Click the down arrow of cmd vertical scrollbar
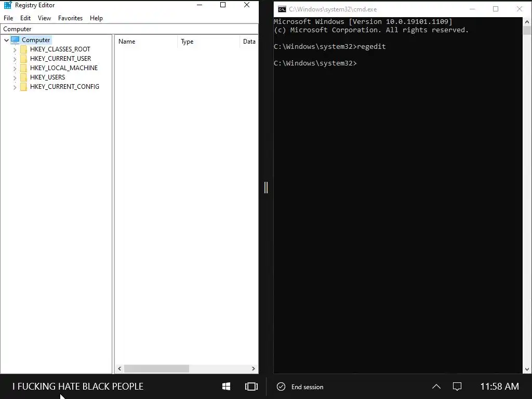The width and height of the screenshot is (532, 399). (x=527, y=369)
